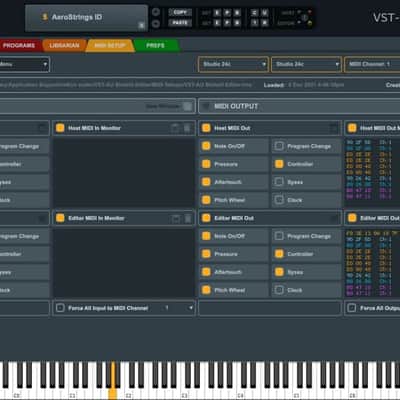Open the second Studio 24c port dropdown

click(306, 64)
